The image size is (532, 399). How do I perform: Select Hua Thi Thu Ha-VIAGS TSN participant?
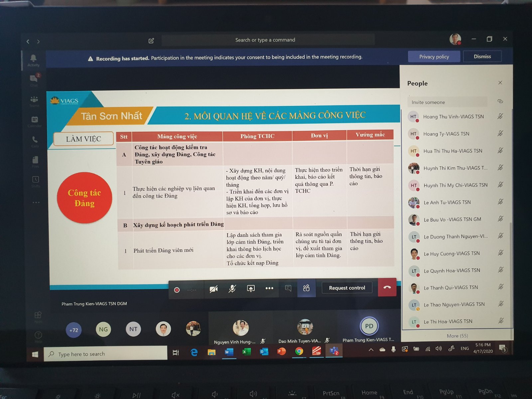[456, 151]
